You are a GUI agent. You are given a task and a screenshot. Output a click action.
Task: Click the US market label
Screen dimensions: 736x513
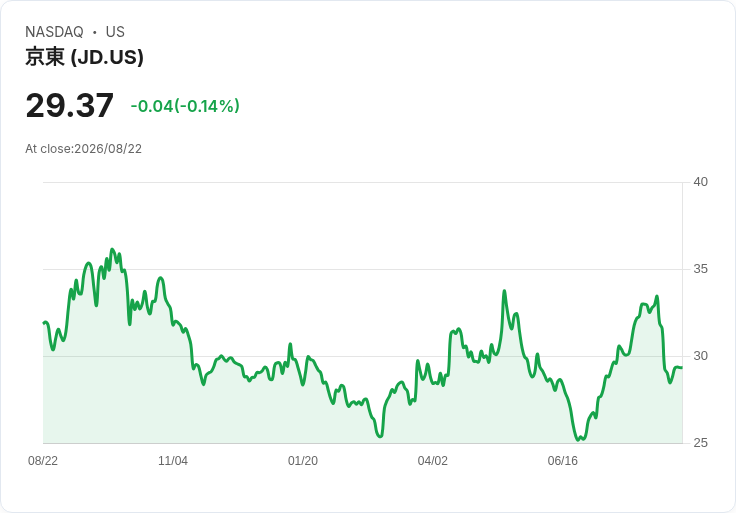click(115, 32)
